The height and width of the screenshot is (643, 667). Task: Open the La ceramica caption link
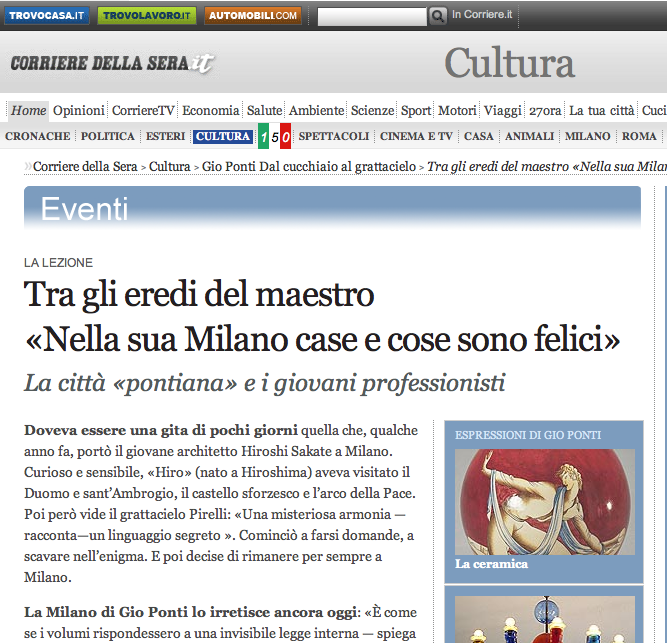pyautogui.click(x=491, y=564)
